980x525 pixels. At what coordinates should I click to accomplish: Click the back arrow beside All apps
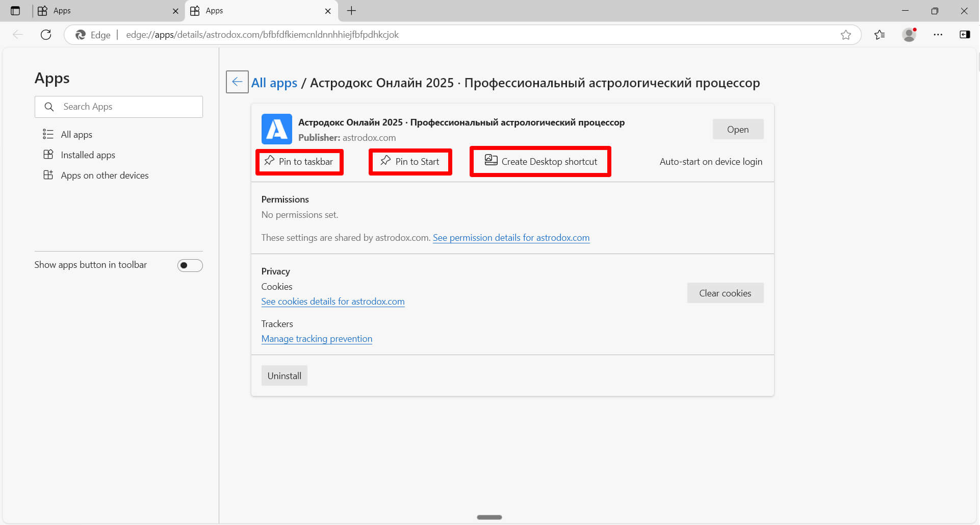pos(237,82)
